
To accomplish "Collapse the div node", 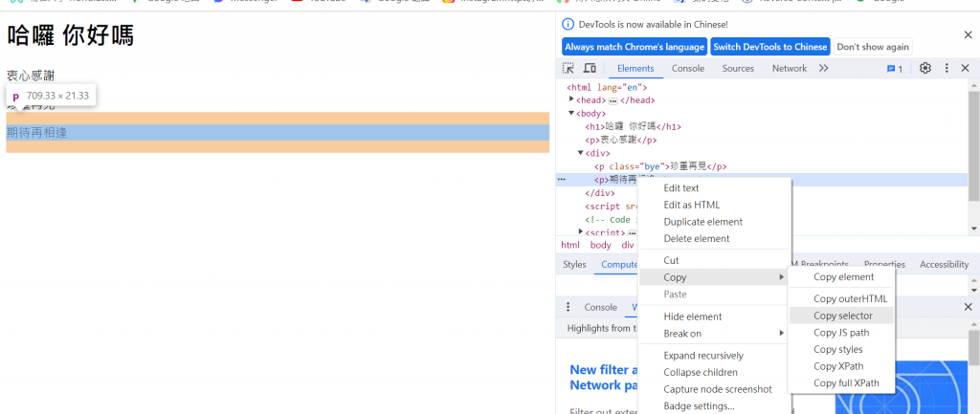I will tap(581, 153).
